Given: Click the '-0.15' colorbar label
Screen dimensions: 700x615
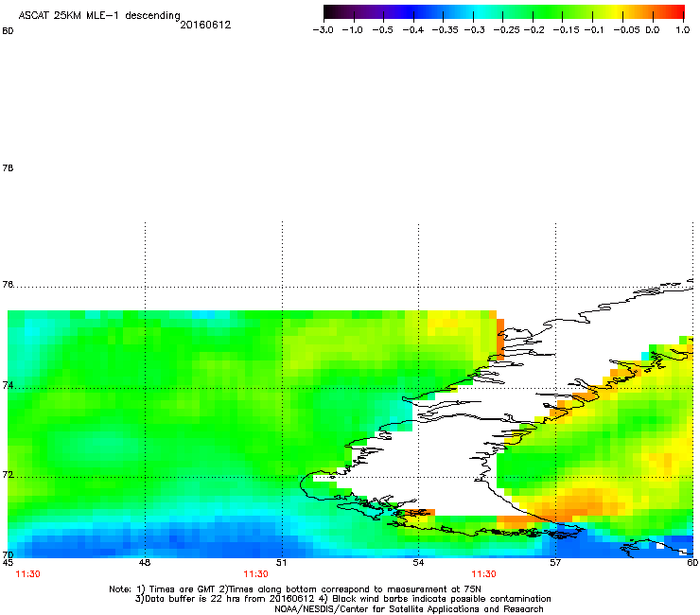Looking at the screenshot, I should 566,30.
